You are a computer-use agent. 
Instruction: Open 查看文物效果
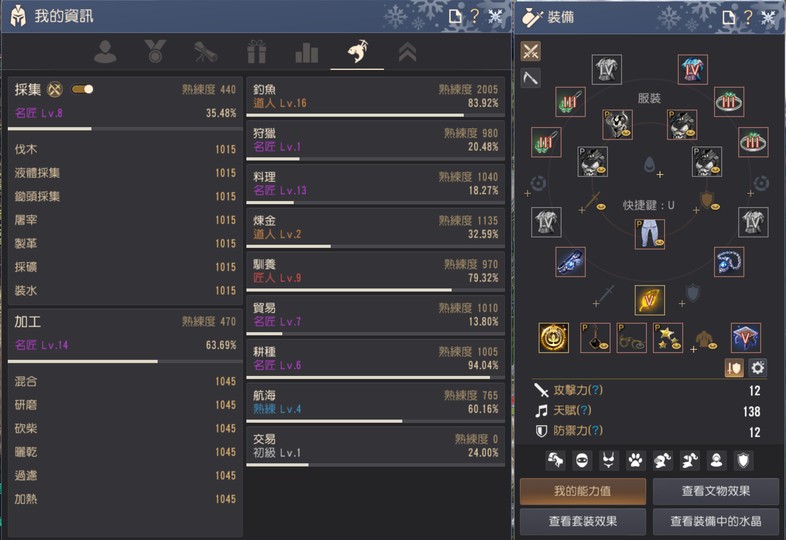[x=716, y=491]
